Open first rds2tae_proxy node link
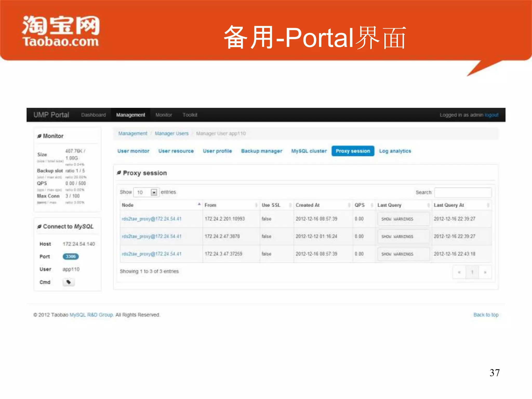This screenshot has height=399, width=532. (x=151, y=219)
